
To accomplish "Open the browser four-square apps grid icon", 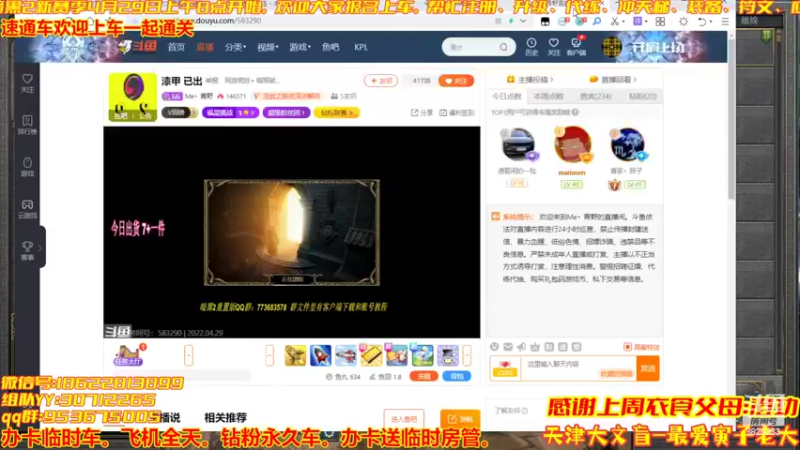I will coord(660,21).
